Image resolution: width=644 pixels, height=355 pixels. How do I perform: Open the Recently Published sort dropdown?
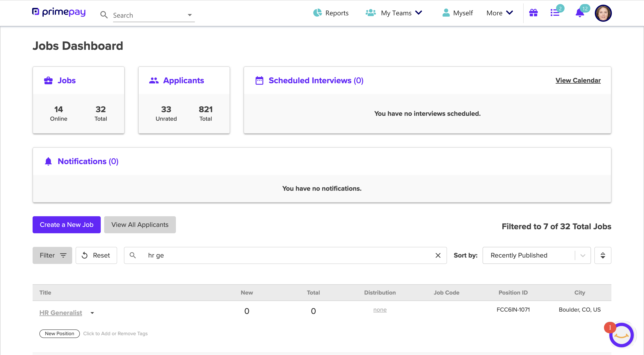pyautogui.click(x=582, y=255)
